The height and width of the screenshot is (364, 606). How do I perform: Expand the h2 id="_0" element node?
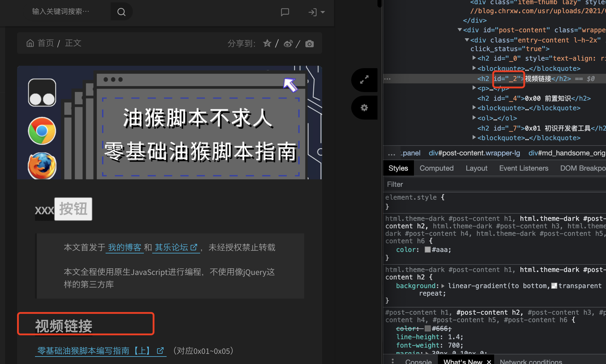pyautogui.click(x=474, y=58)
